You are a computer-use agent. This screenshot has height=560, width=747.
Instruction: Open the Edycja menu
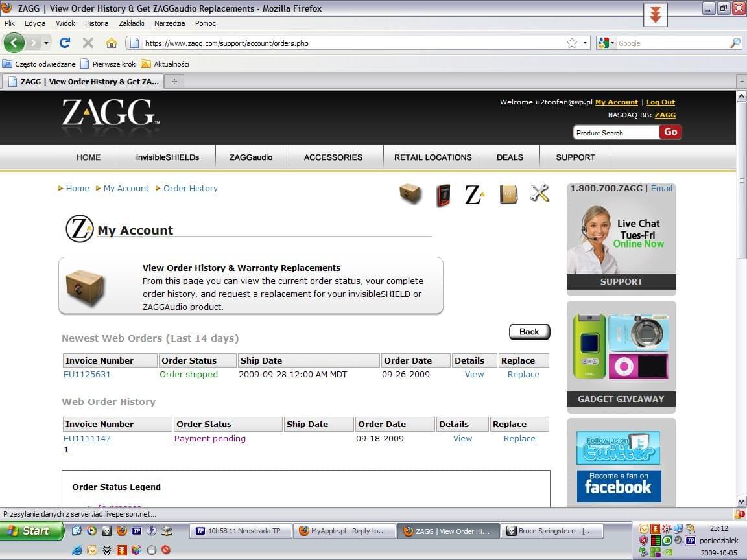[35, 23]
